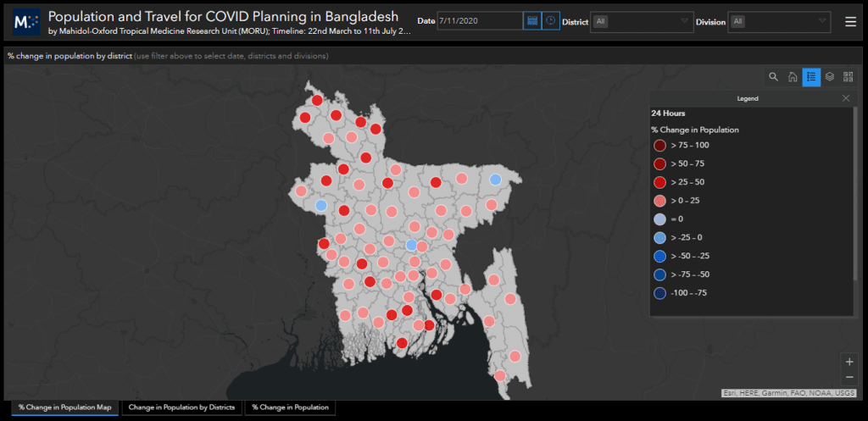
Task: Open the layer list icon
Action: (830, 77)
